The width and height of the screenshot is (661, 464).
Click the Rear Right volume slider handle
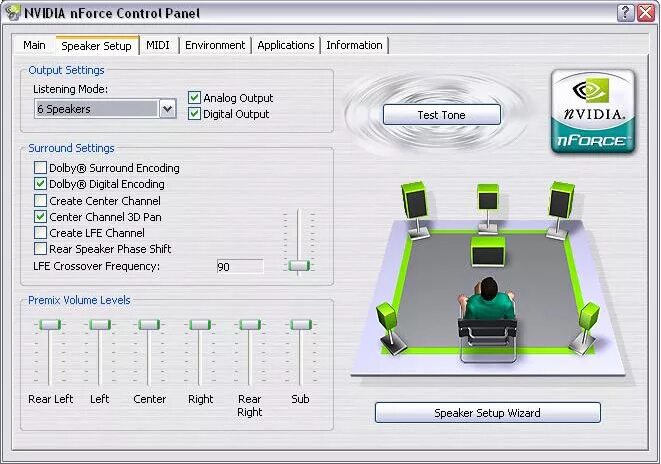coord(250,325)
